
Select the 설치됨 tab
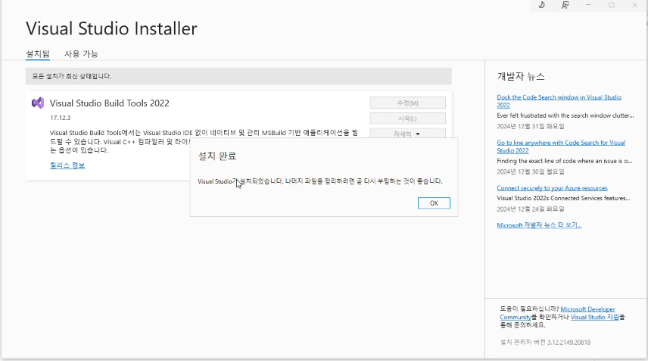(38, 54)
